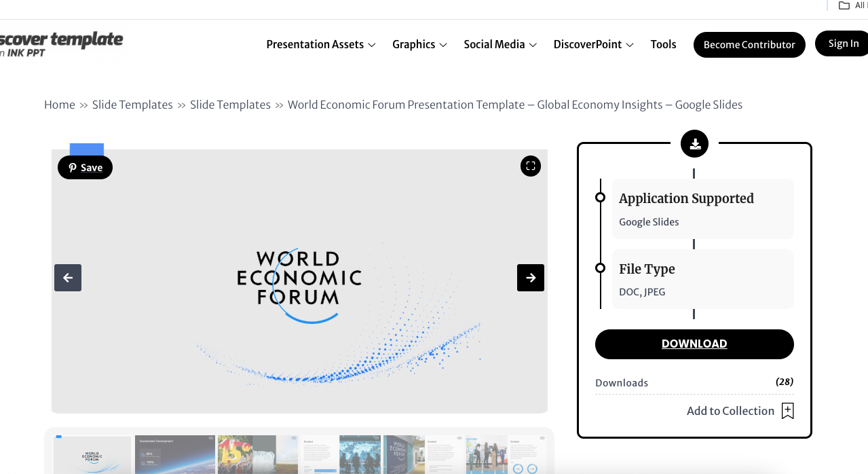This screenshot has height=474, width=868.
Task: Expand the Graphics dropdown menu
Action: pyautogui.click(x=419, y=44)
